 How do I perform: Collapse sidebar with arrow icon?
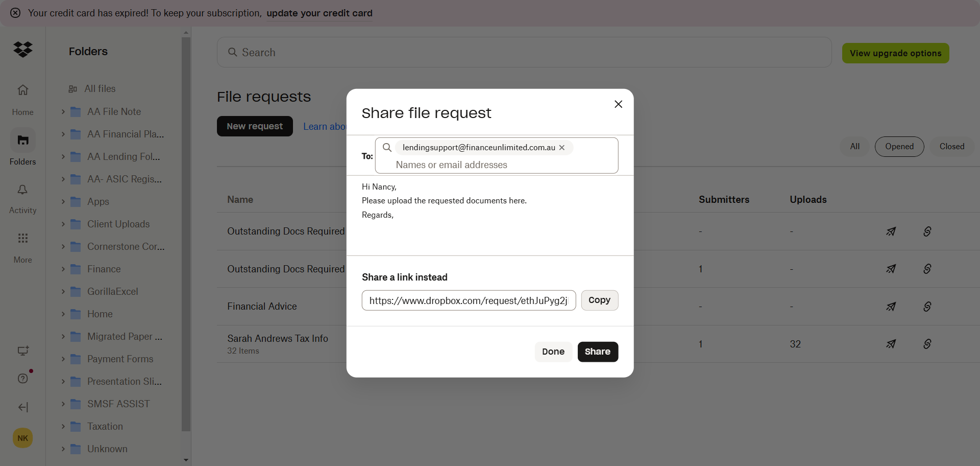(23, 407)
